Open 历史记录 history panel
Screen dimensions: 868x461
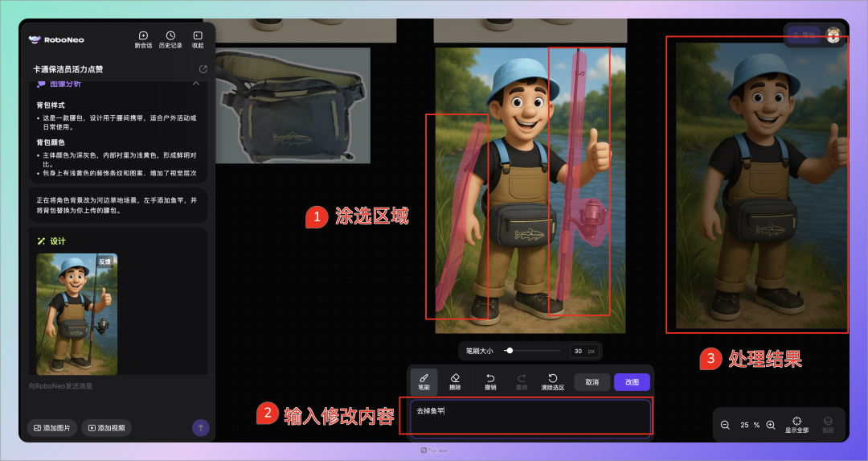pyautogui.click(x=170, y=39)
